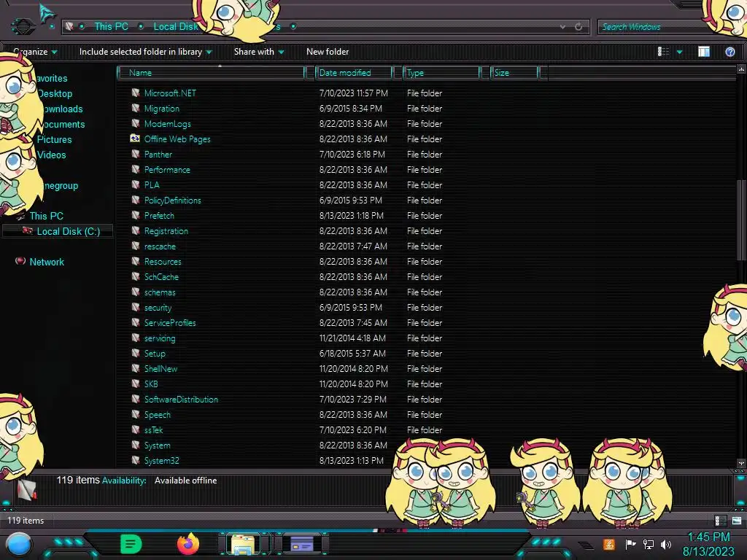The image size is (747, 560).
Task: Select the Resources folder
Action: click(x=163, y=262)
